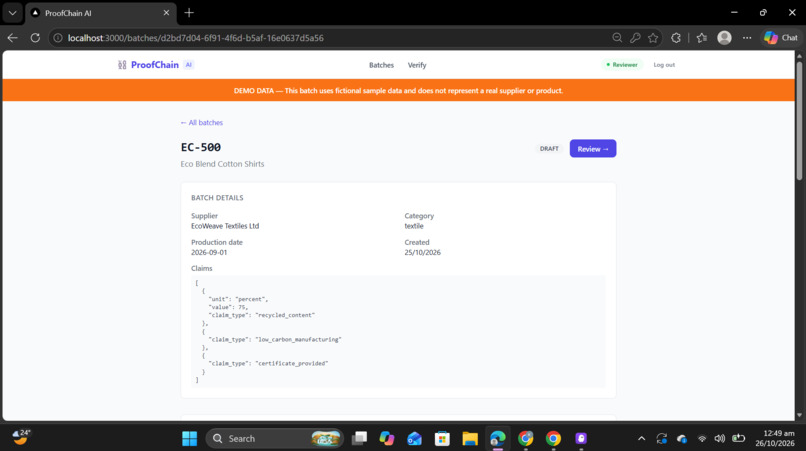Open the favorites list icon
806x451 pixels.
tap(702, 38)
